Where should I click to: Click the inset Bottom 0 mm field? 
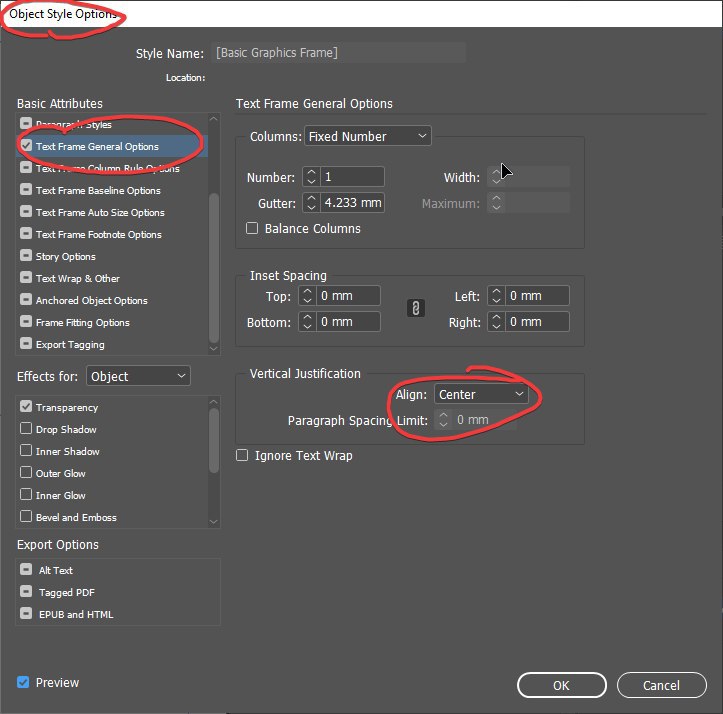click(348, 321)
